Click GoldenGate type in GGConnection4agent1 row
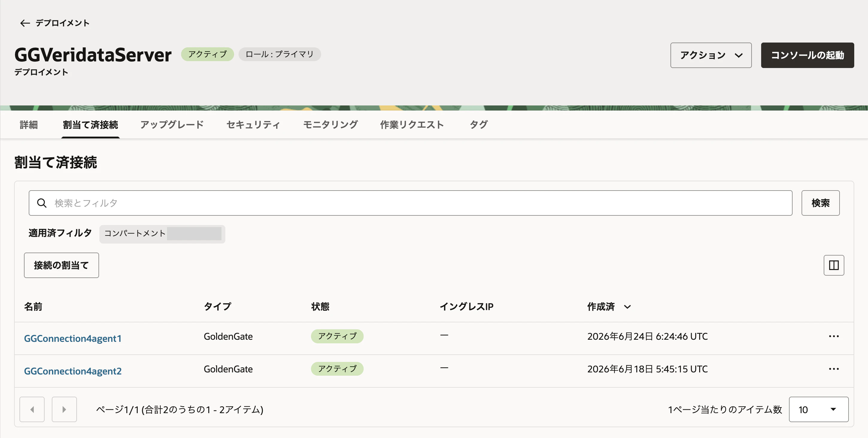The image size is (868, 438). (228, 336)
